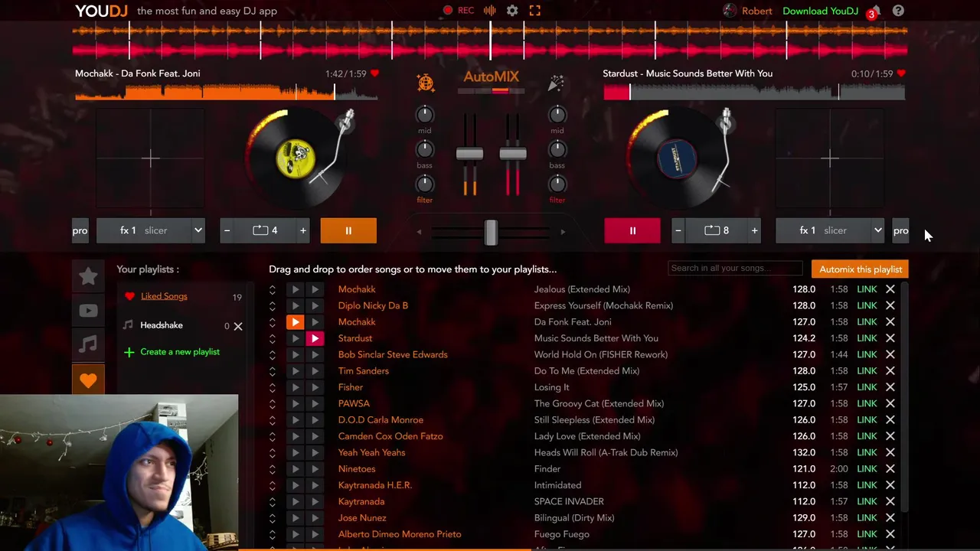Open the YouTube sidebar tab
The height and width of the screenshot is (551, 980).
click(x=88, y=311)
